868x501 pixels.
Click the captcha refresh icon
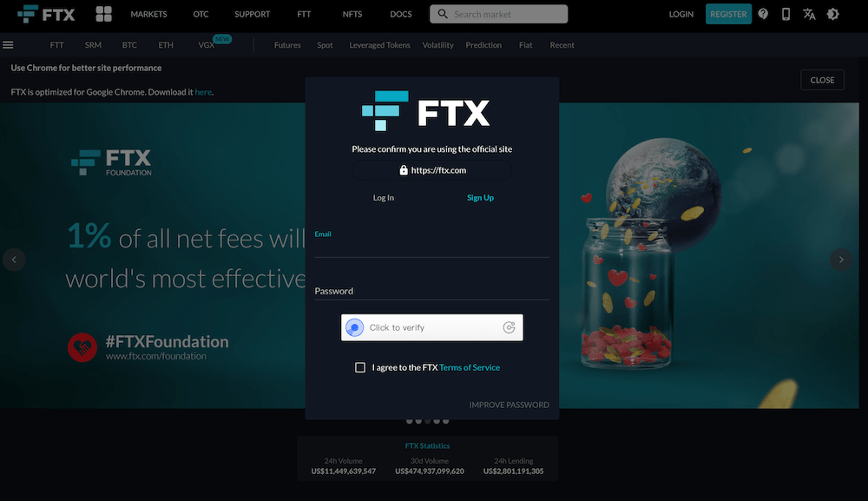[509, 327]
